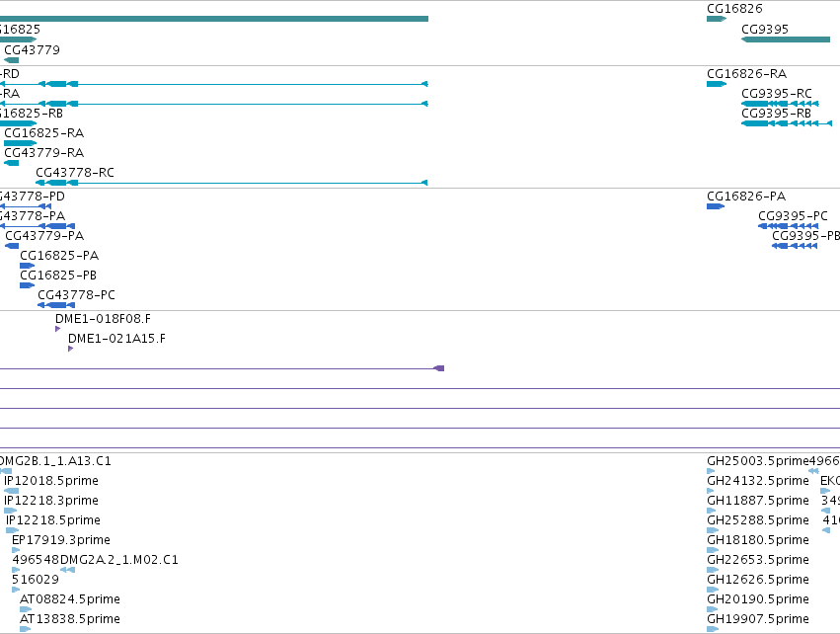Screen dimensions: 840x634
Task: Select the CG9395-PC coding glyph
Action: pos(788,226)
